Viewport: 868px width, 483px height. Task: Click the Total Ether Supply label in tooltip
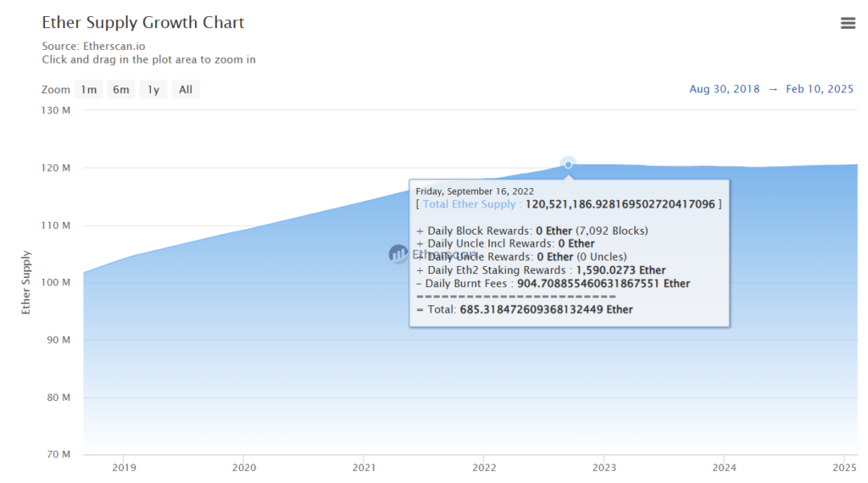tap(471, 204)
